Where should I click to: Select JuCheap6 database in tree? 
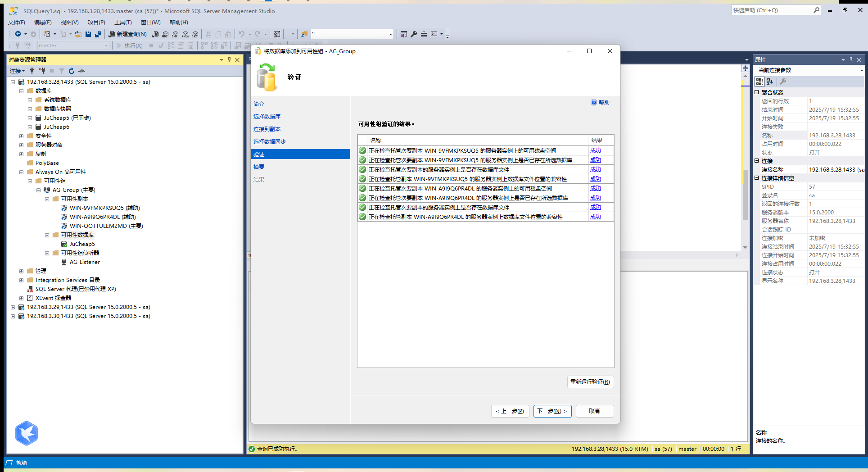click(x=57, y=127)
